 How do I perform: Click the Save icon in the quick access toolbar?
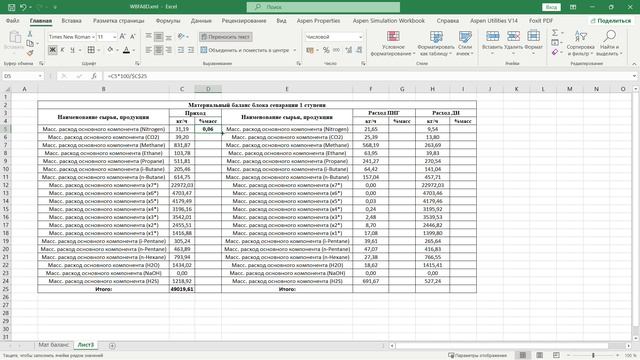[11, 7]
